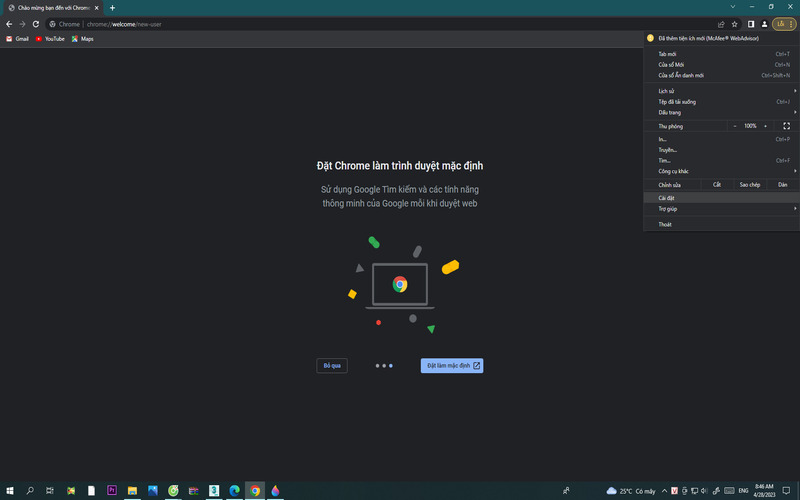This screenshot has width=800, height=500.
Task: Bookmark this page with the star icon
Action: 735,24
